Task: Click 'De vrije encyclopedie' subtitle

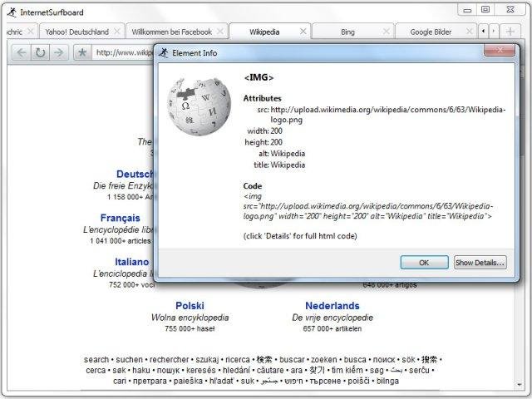Action: [x=332, y=318]
